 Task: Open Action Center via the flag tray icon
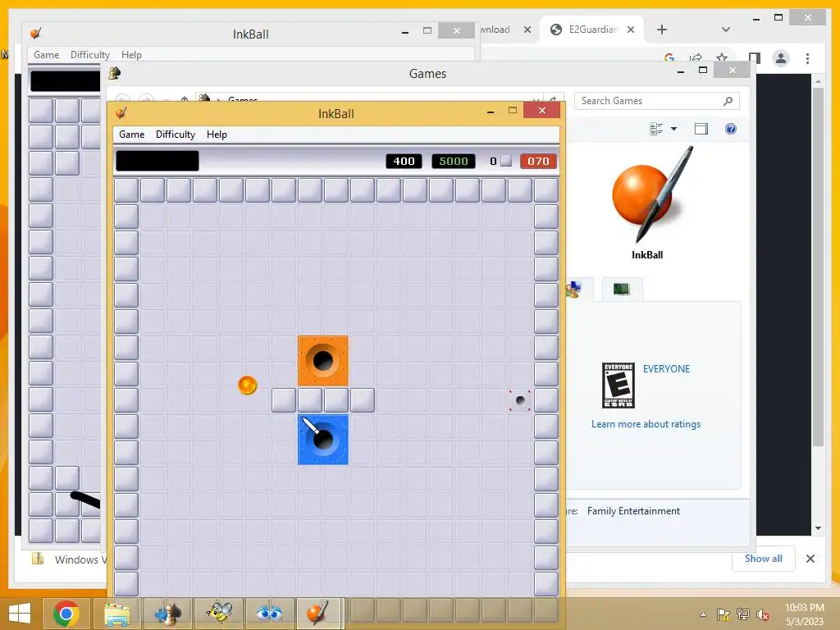(724, 614)
